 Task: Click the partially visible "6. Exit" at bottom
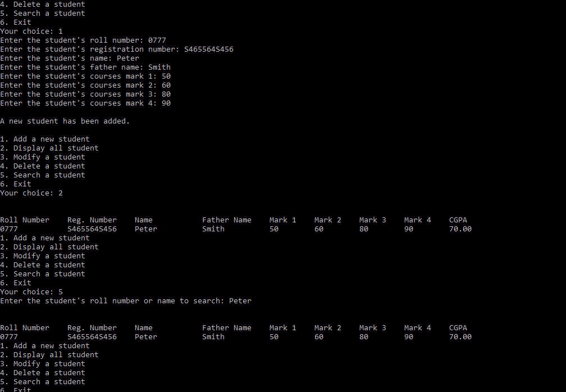tap(16, 389)
